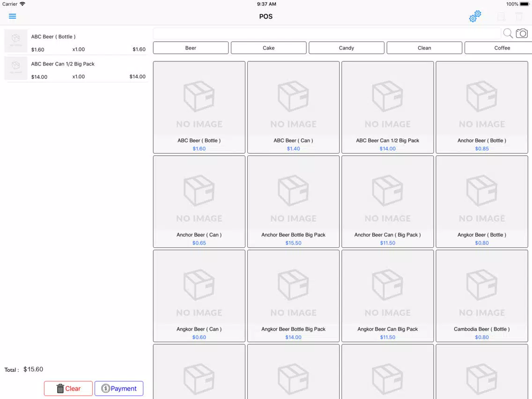Click the $0.60 price of Angkor Beer ( Can )
532x399 pixels.
point(199,337)
